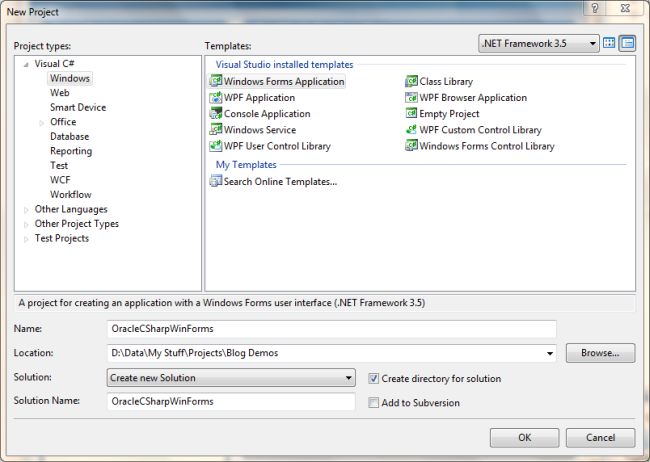The width and height of the screenshot is (650, 462).
Task: Click Windows Forms Control Library template name
Action: [x=487, y=146]
